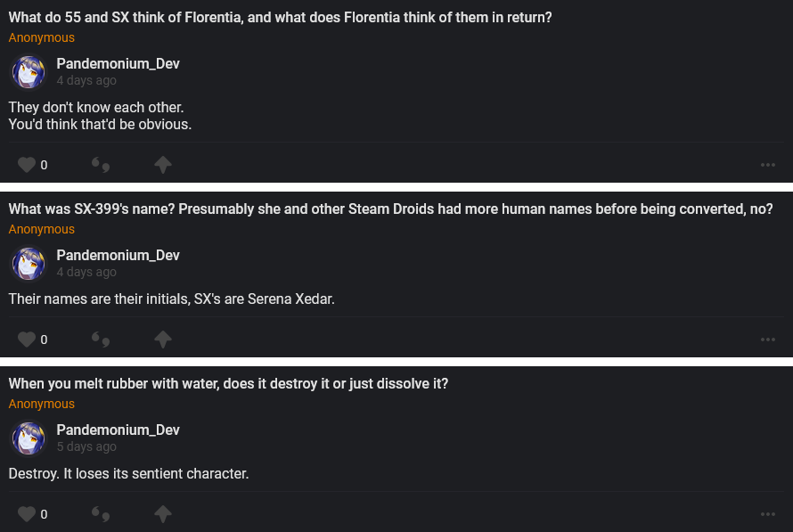The width and height of the screenshot is (793, 532).
Task: Open more options for the Florentia answer
Action: (768, 165)
